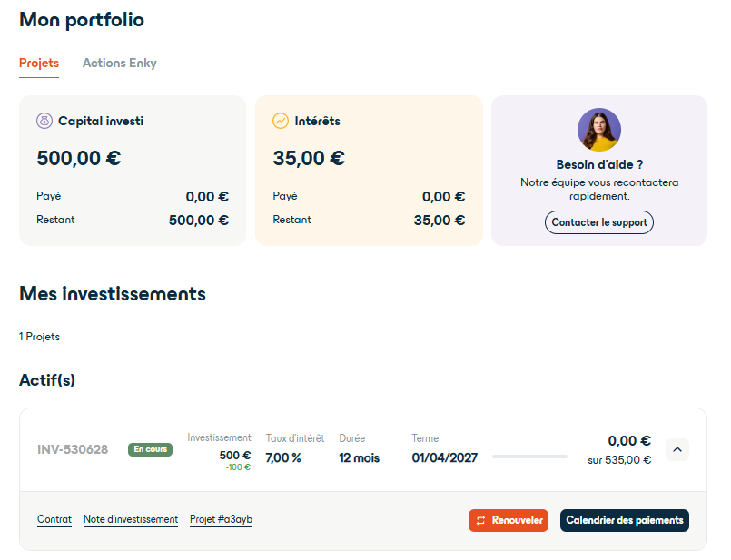Open Projet #a3ayb page

223,518
